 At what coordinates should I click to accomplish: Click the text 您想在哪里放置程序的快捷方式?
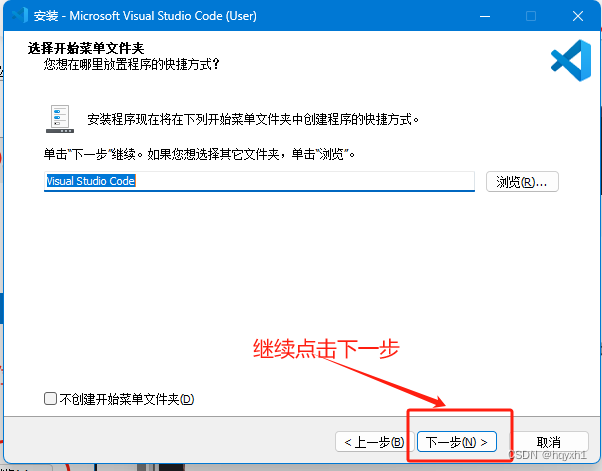pyautogui.click(x=131, y=64)
